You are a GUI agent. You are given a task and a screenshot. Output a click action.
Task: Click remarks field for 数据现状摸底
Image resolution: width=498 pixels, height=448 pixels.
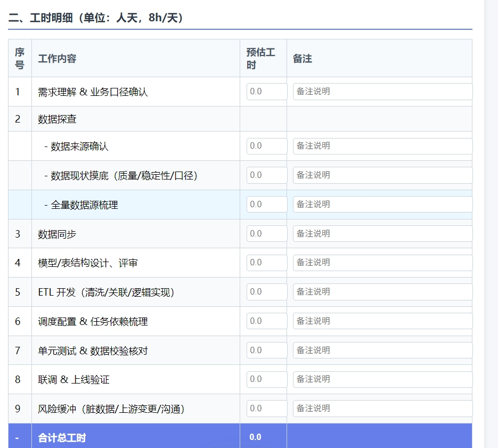(383, 175)
